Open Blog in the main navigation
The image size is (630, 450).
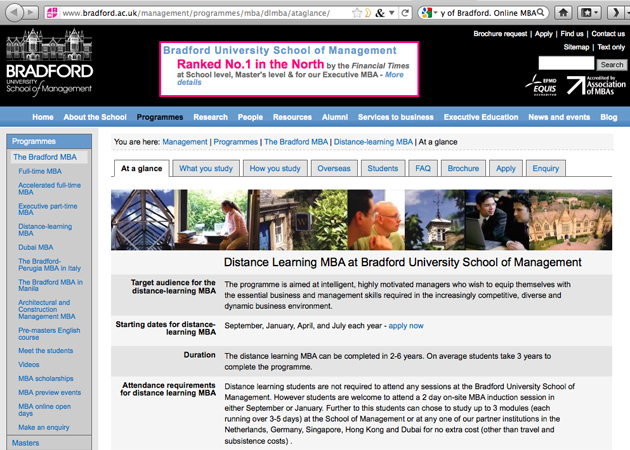click(x=609, y=117)
